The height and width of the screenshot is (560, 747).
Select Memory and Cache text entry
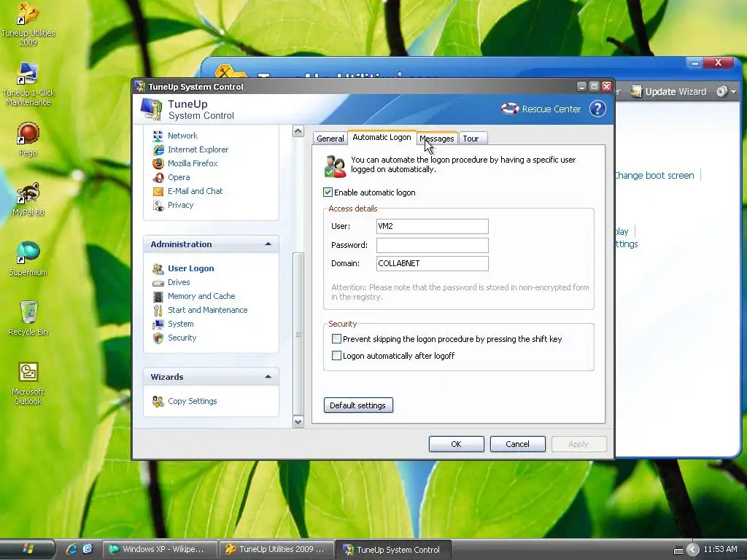coord(201,296)
